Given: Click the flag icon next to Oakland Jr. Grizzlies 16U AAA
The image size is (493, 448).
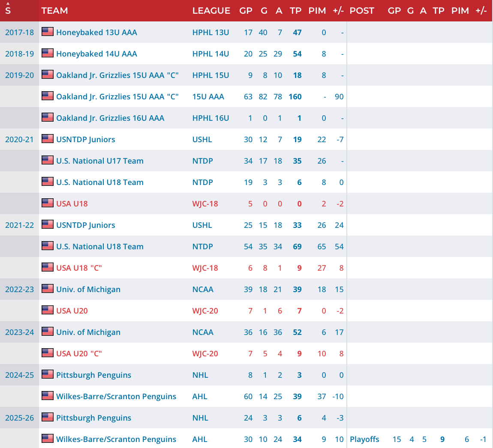Looking at the screenshot, I should [x=48, y=117].
